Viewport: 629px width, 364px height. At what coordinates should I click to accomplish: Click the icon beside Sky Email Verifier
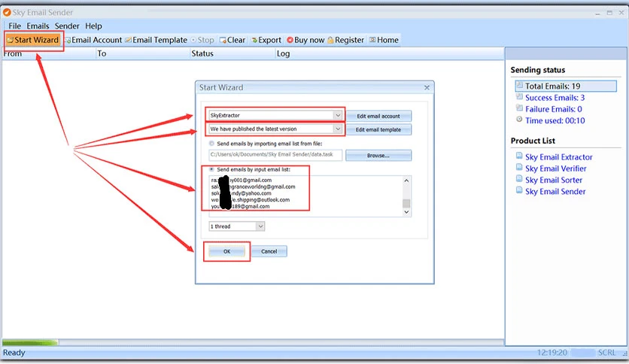pos(519,167)
